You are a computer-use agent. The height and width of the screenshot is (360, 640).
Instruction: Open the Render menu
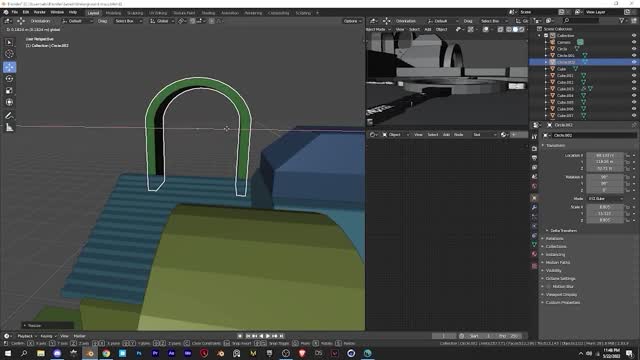40,12
